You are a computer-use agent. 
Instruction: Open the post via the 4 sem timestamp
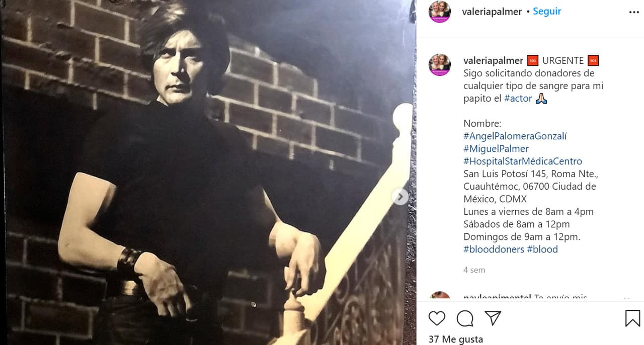point(474,270)
